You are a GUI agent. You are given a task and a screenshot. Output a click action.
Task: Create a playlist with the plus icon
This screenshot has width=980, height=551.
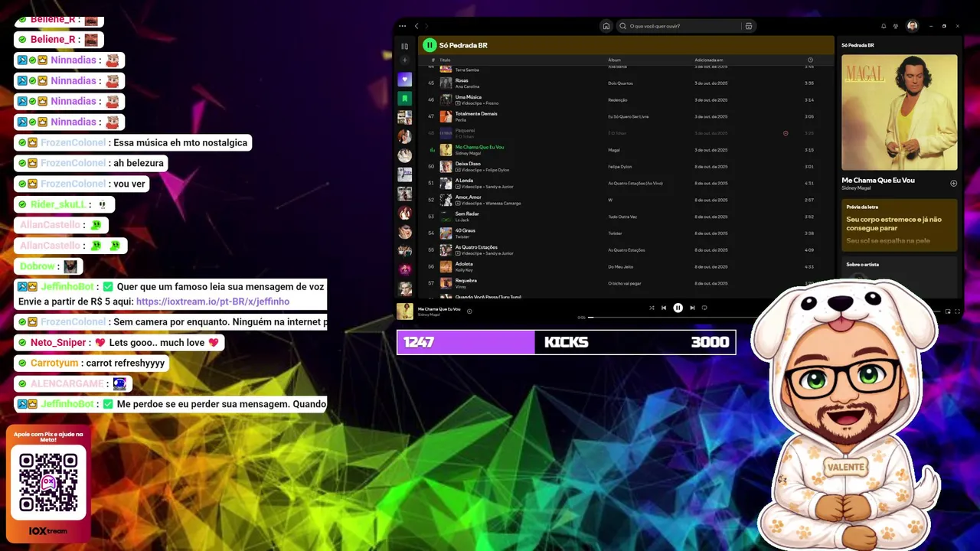pyautogui.click(x=405, y=60)
